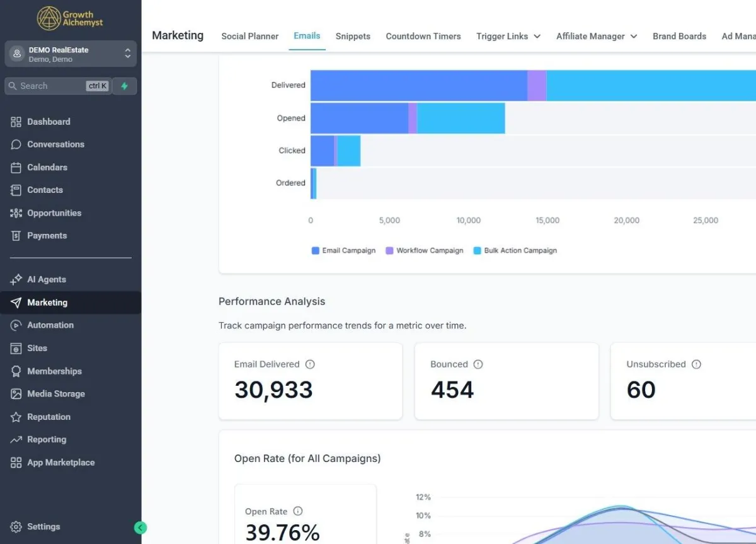The height and width of the screenshot is (544, 756).
Task: Collapse the sidebar with green arrow
Action: coord(140,528)
